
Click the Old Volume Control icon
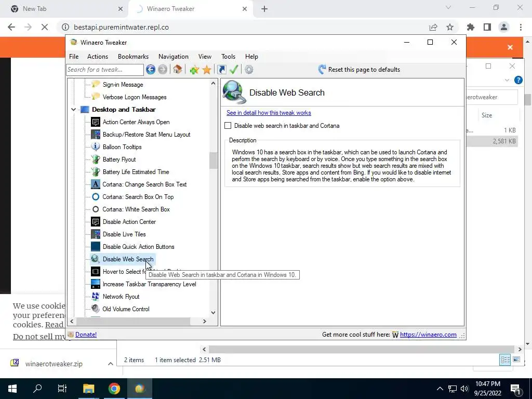96,309
